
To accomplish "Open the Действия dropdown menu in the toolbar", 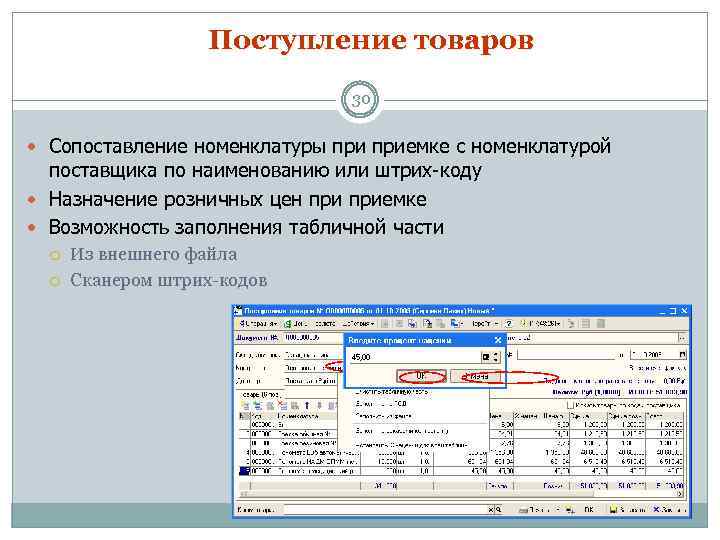I will 358,324.
